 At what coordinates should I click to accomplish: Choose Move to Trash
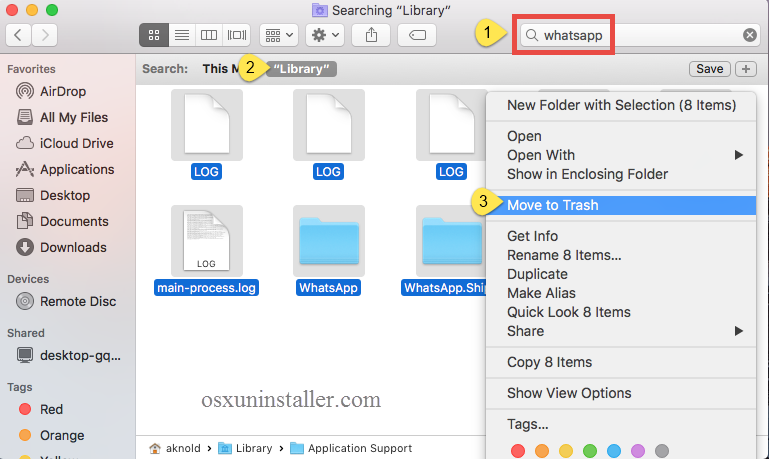point(621,205)
